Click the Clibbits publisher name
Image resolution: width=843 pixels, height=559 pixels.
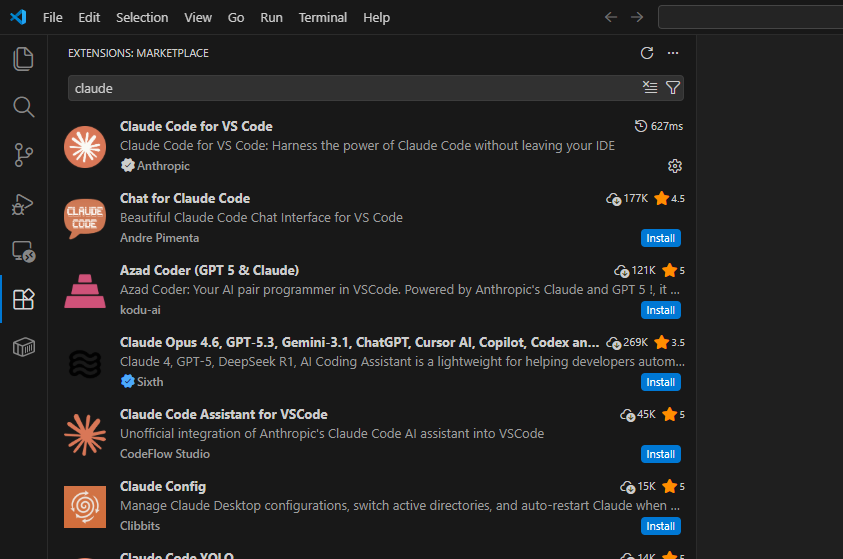[140, 526]
